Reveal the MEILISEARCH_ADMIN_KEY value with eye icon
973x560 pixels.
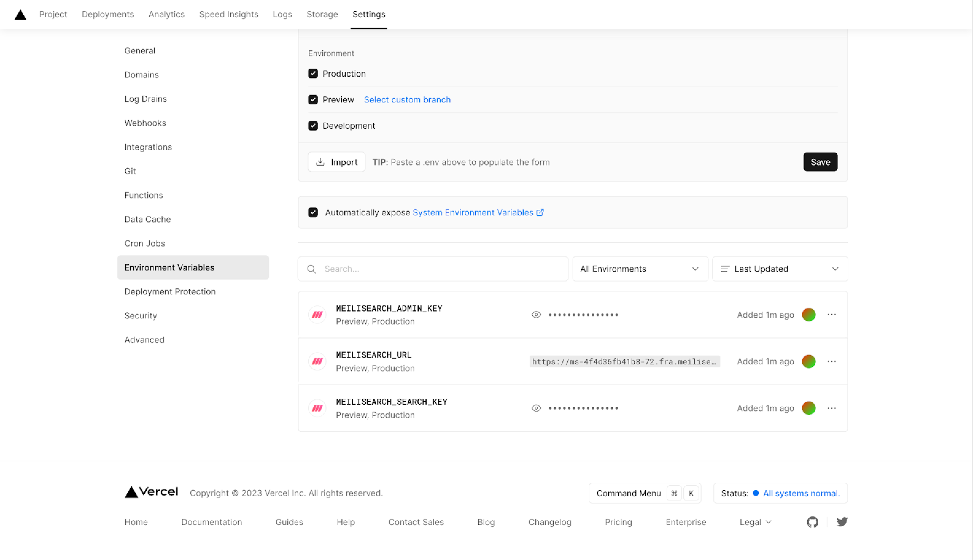(536, 315)
